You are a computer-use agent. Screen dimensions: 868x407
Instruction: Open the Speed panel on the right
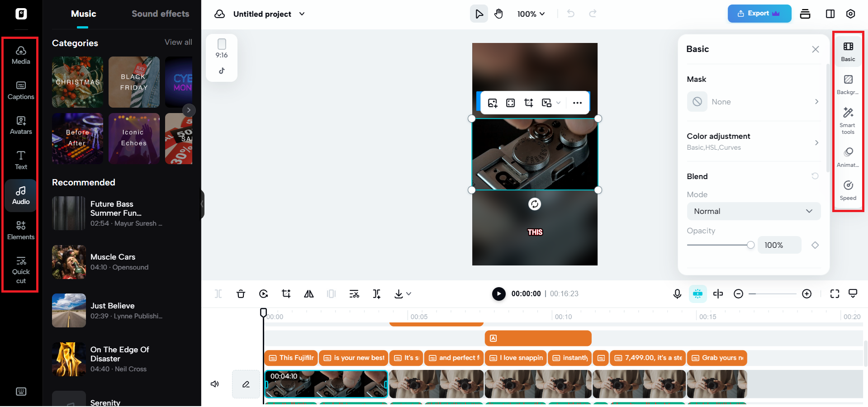(x=848, y=189)
